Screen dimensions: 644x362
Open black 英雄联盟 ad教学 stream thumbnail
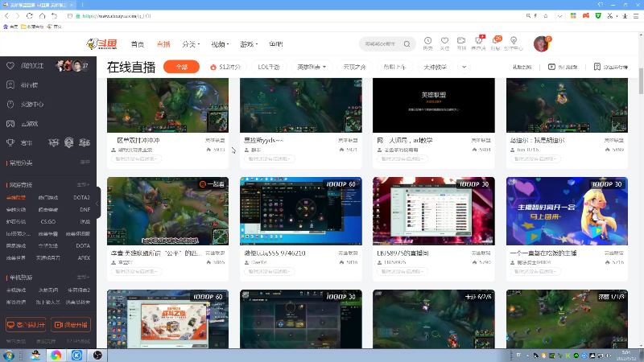point(434,105)
